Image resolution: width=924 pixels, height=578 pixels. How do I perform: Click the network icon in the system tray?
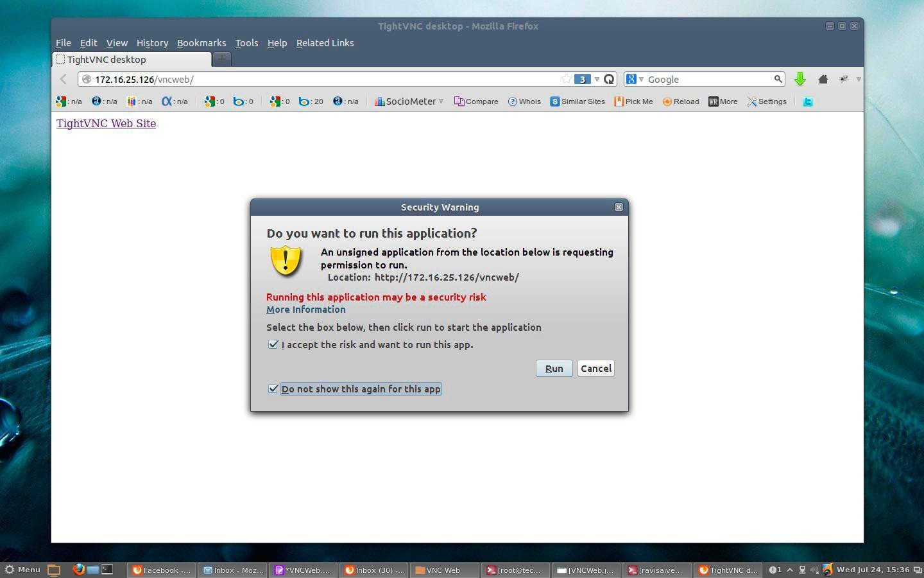point(802,570)
